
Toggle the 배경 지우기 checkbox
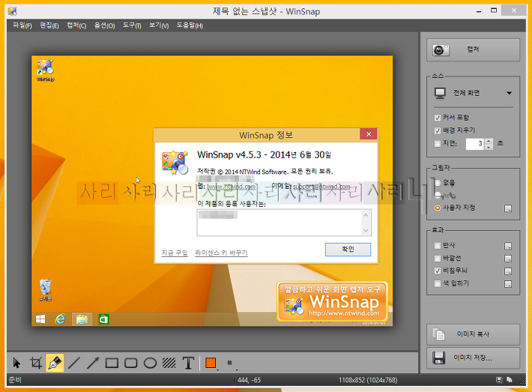(438, 130)
